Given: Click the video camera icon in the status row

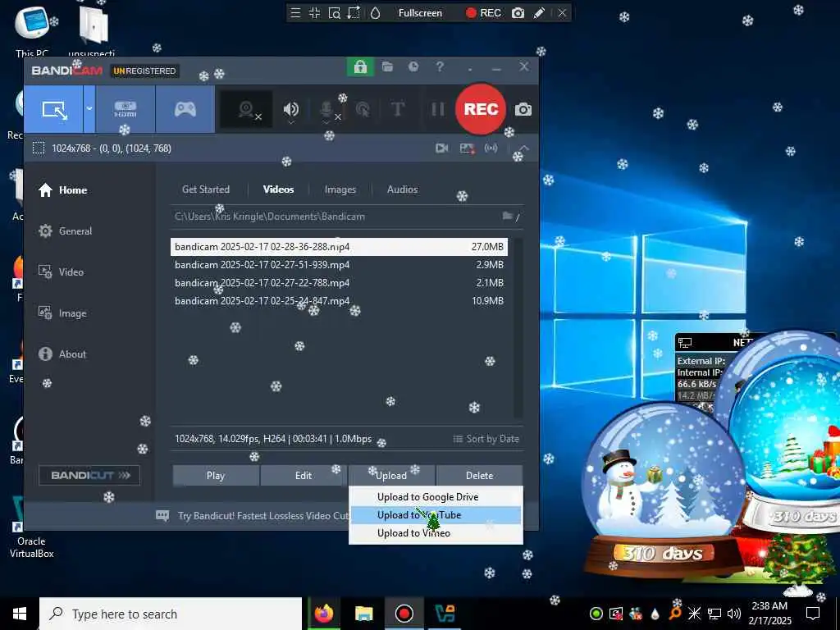Looking at the screenshot, I should click(442, 148).
